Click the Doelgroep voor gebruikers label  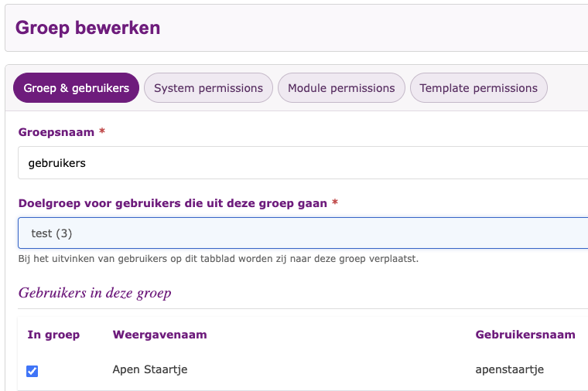[x=173, y=203]
